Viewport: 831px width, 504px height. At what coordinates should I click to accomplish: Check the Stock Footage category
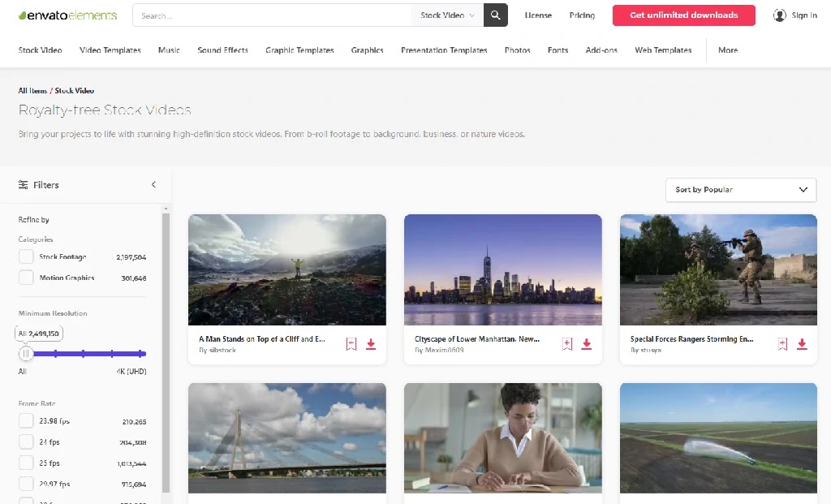point(26,256)
